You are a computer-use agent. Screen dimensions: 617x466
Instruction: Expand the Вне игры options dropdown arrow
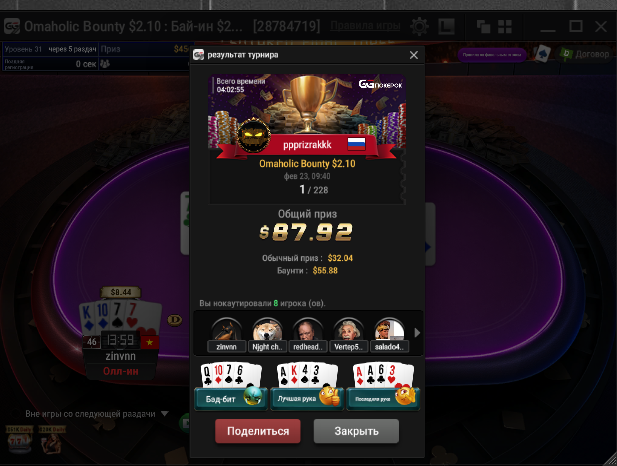coord(165,414)
